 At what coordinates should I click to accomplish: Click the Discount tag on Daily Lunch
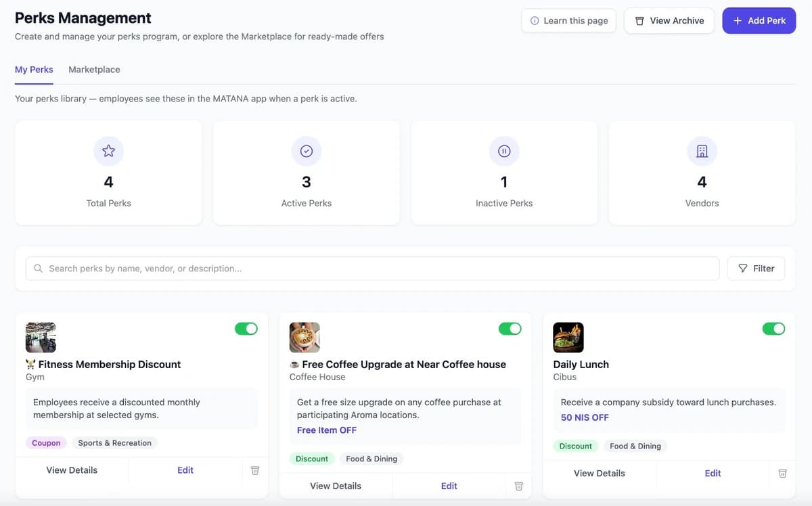click(x=576, y=446)
